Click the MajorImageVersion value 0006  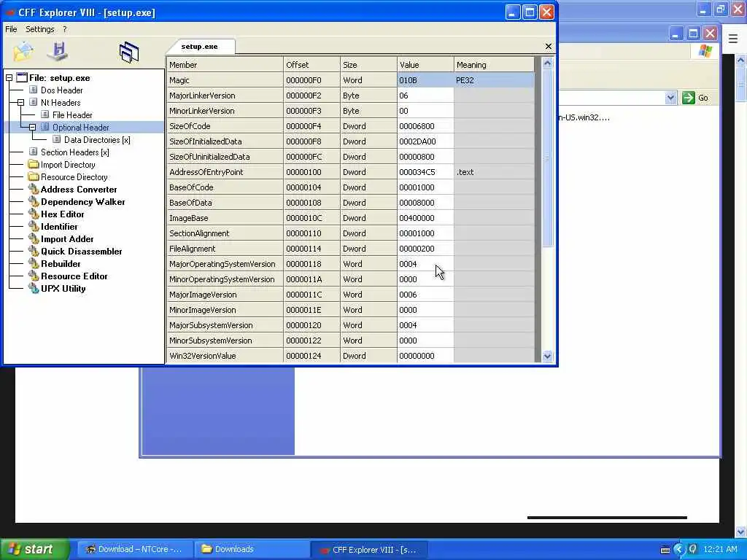point(425,295)
